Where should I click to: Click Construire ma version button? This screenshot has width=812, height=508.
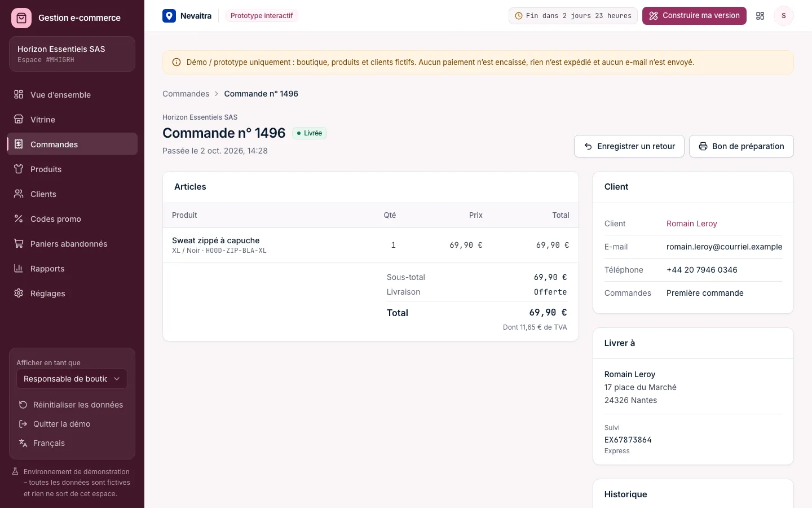(694, 16)
